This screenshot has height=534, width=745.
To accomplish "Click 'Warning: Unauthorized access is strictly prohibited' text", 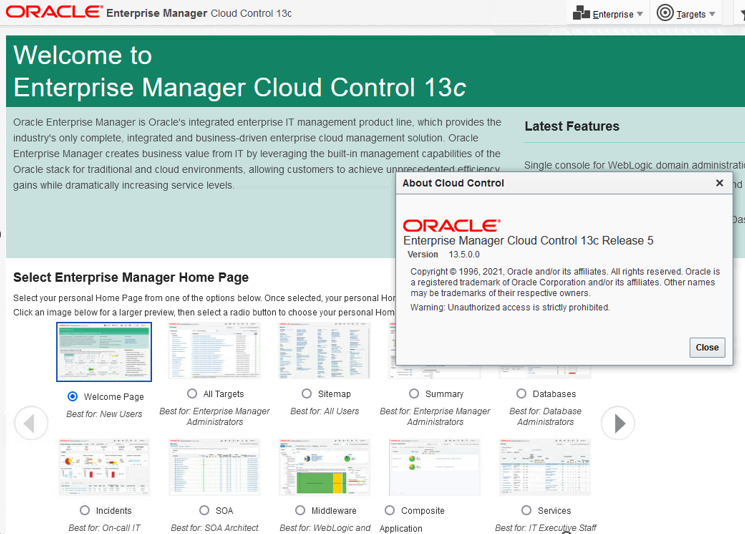I will tap(510, 307).
